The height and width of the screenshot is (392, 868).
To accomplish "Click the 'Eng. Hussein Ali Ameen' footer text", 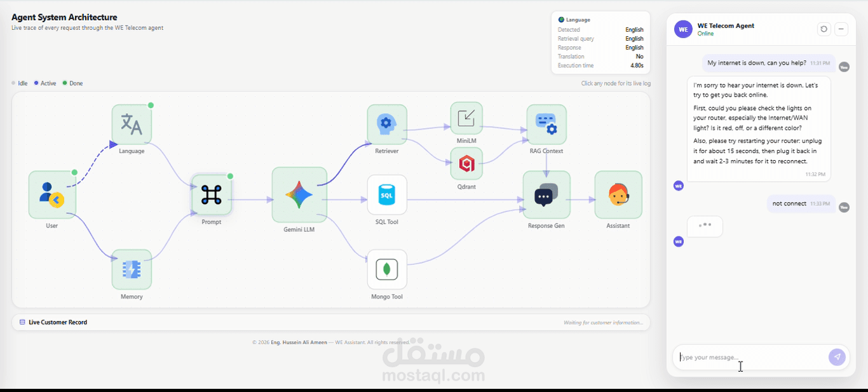I will pos(299,342).
